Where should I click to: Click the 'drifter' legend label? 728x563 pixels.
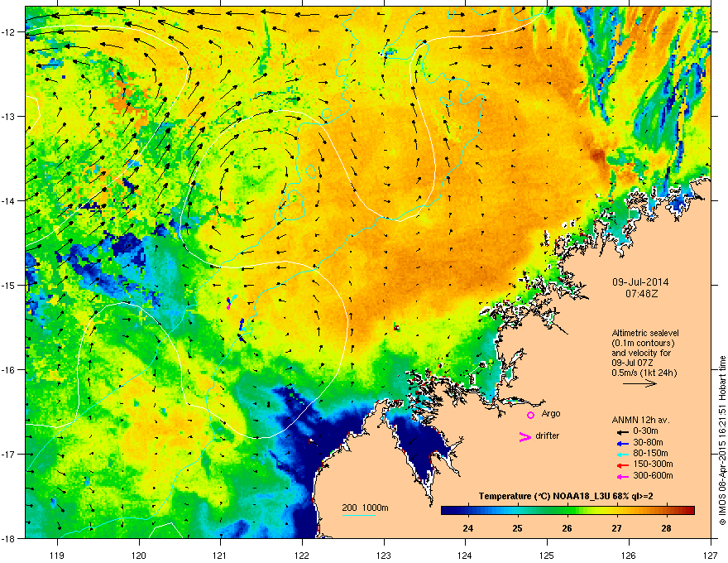pyautogui.click(x=548, y=435)
